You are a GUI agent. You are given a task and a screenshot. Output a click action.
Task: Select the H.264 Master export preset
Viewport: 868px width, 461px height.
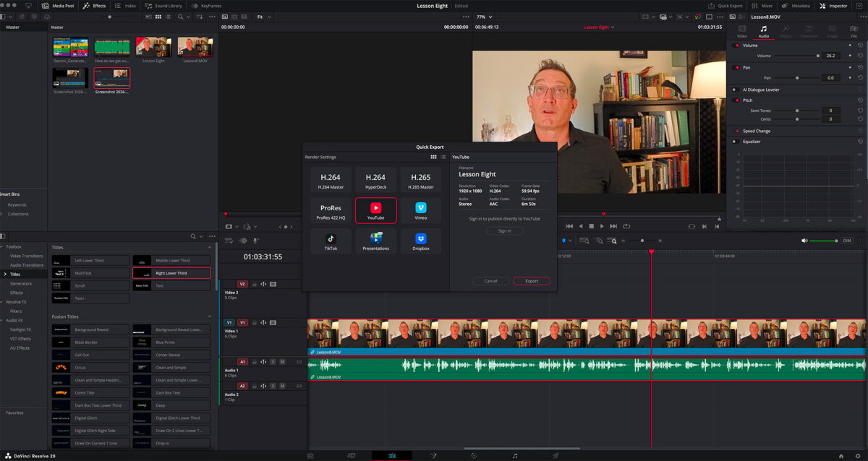coord(331,180)
